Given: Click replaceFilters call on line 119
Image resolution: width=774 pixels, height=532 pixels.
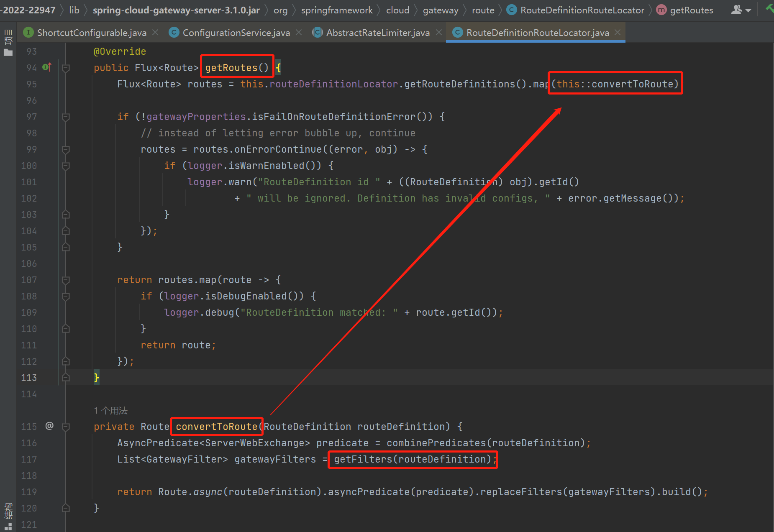Looking at the screenshot, I should pos(521,492).
